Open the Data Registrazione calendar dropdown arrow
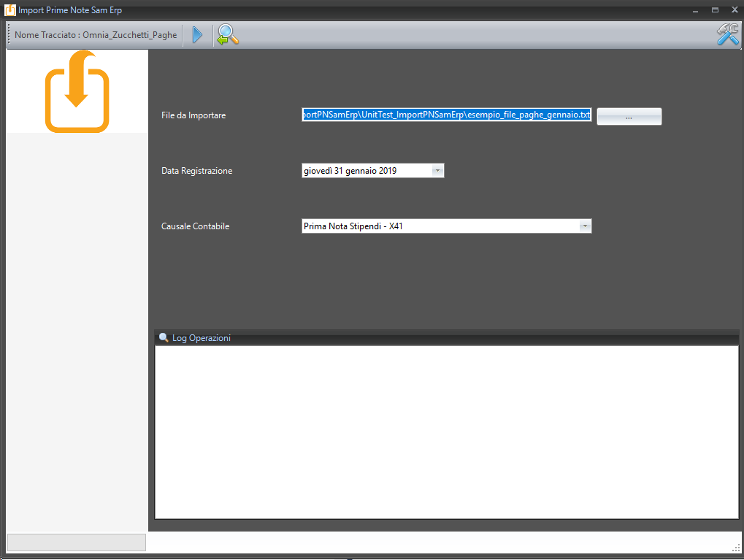 [x=437, y=171]
